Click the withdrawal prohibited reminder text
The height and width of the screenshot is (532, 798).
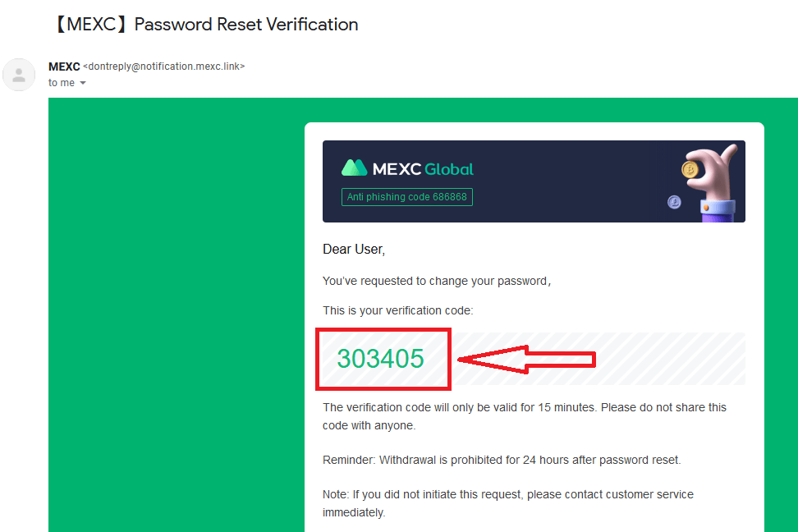click(x=502, y=461)
